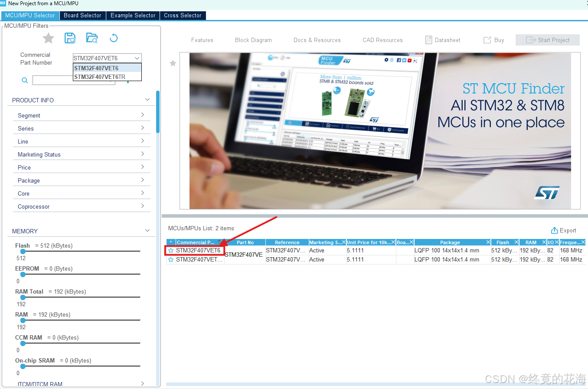The image size is (588, 389).
Task: Expand the Series filter
Action: point(143,128)
